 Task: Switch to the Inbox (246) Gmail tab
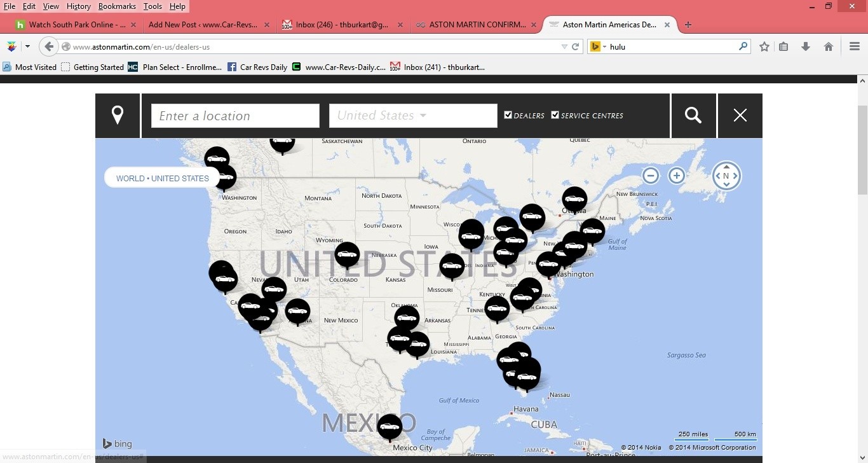pyautogui.click(x=342, y=25)
